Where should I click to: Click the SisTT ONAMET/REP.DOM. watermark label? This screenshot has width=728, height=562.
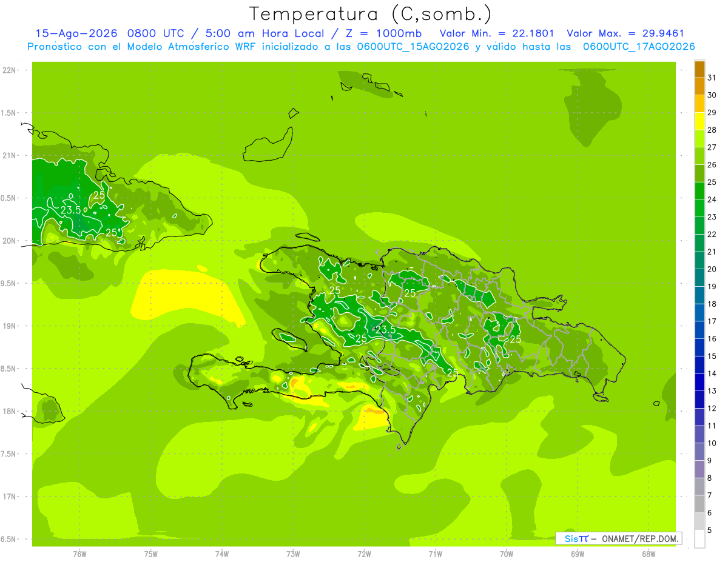point(619,538)
